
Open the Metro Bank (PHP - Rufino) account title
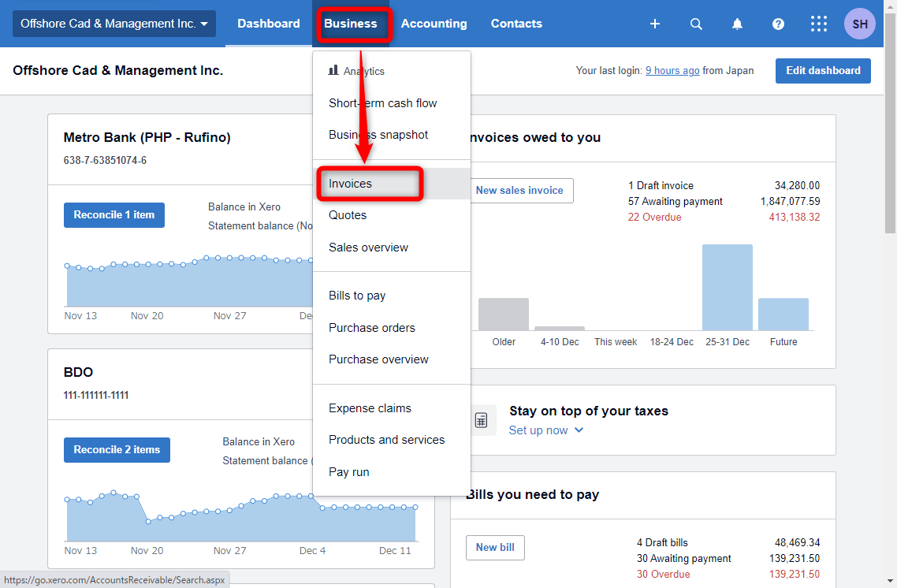pos(147,137)
